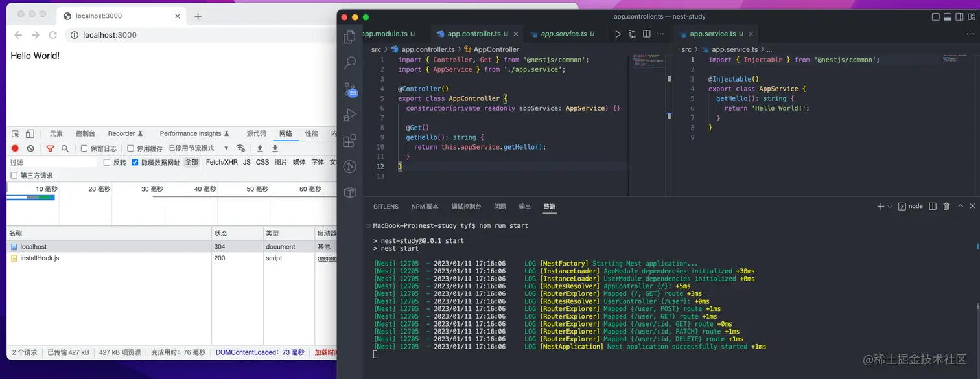Screen dimensions: 980x379
Task: Uncheck the 隐藏数据网址 checkbox
Action: tap(135, 162)
